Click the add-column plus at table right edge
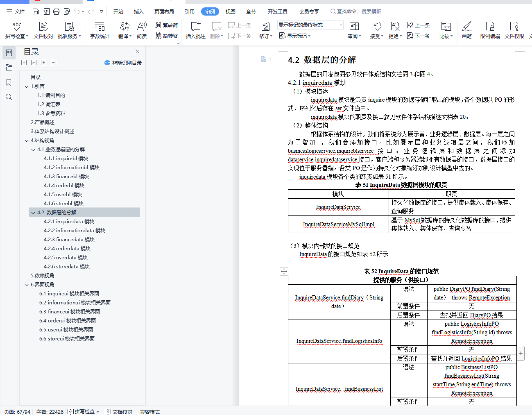 click(521, 353)
